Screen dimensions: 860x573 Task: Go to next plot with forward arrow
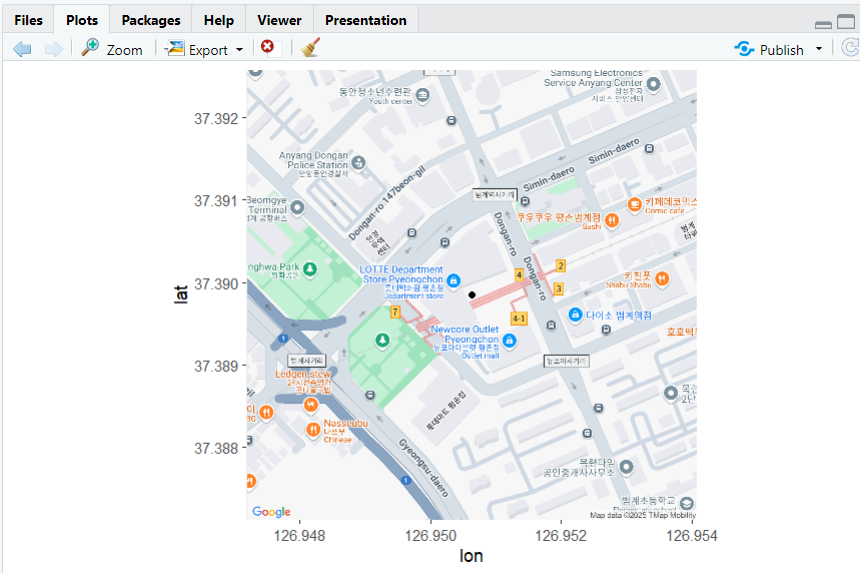pyautogui.click(x=53, y=49)
